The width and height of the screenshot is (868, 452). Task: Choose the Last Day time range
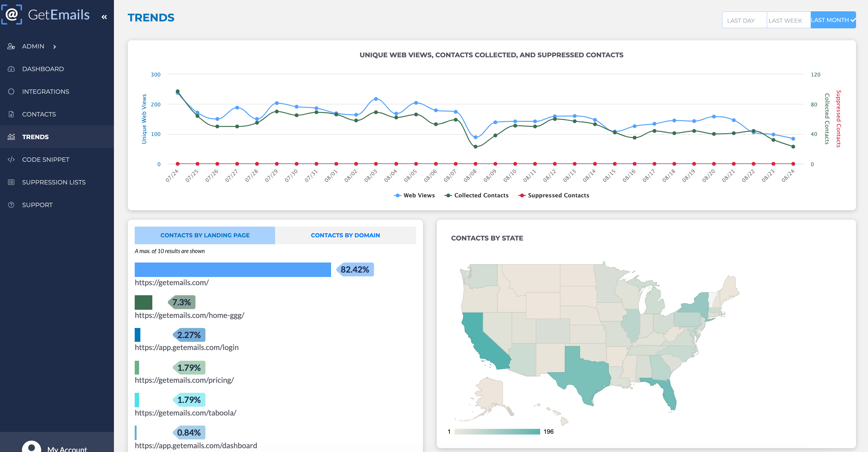(x=741, y=20)
